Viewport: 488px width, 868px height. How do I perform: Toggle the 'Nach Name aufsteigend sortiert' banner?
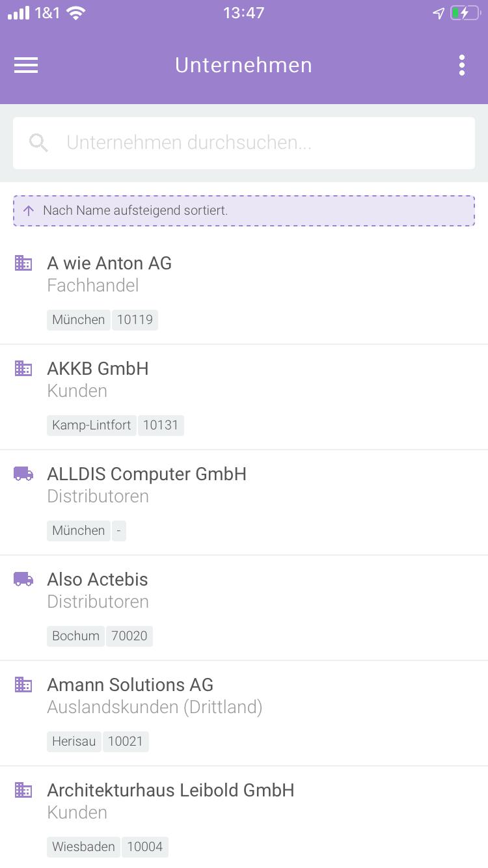click(x=244, y=211)
